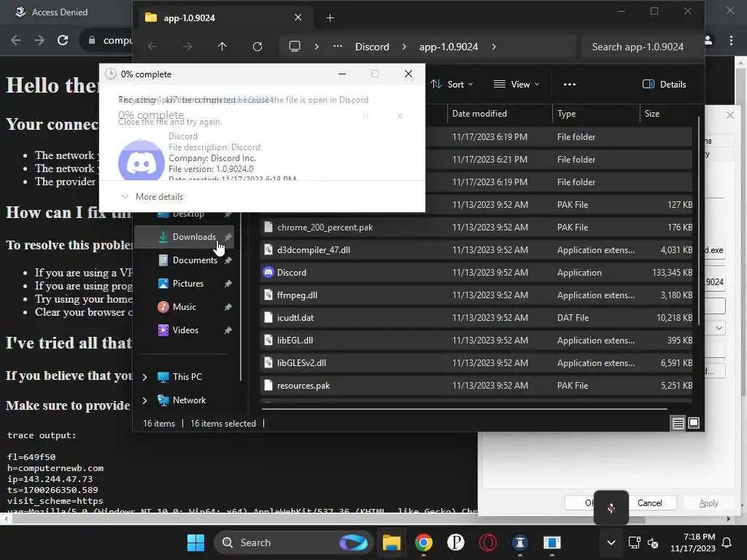This screenshot has height=560, width=747.
Task: Show hidden system tray icons
Action: (x=611, y=542)
